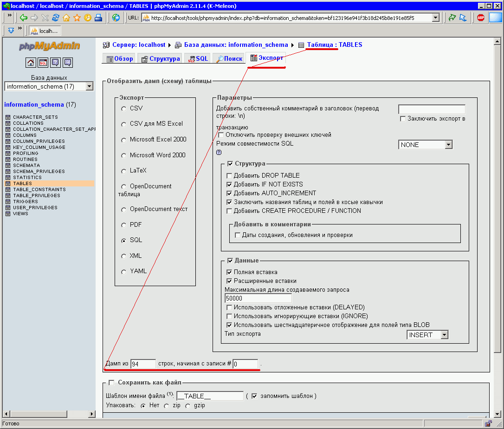Viewport: 504px width, 429px height.
Task: Select the YAML export radio button
Action: tap(124, 272)
